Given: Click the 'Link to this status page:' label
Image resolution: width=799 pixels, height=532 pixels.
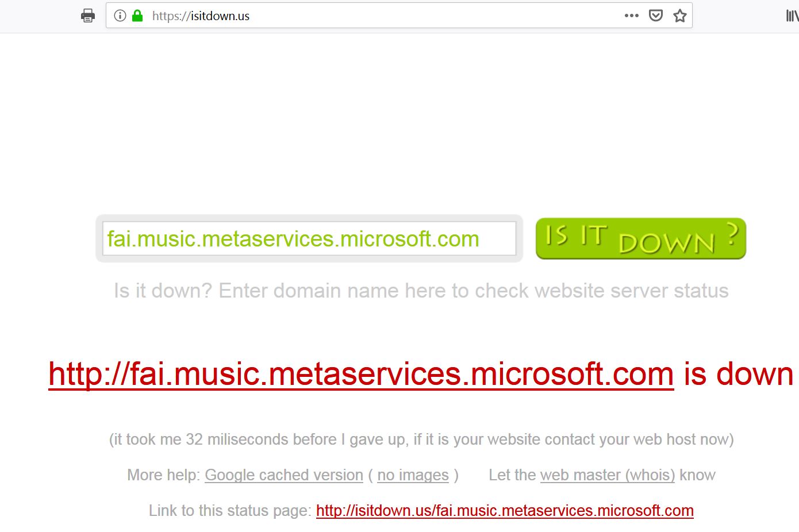Looking at the screenshot, I should (x=230, y=511).
